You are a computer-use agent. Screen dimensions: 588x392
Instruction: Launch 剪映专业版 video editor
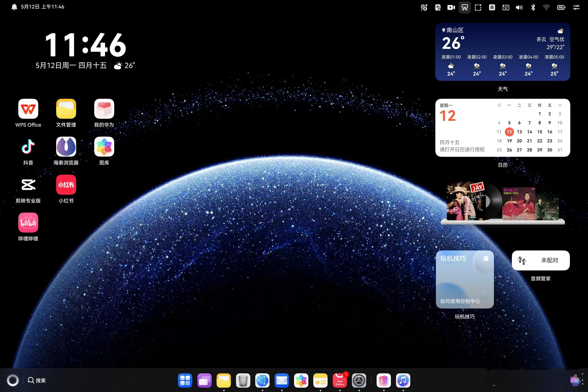click(x=28, y=185)
